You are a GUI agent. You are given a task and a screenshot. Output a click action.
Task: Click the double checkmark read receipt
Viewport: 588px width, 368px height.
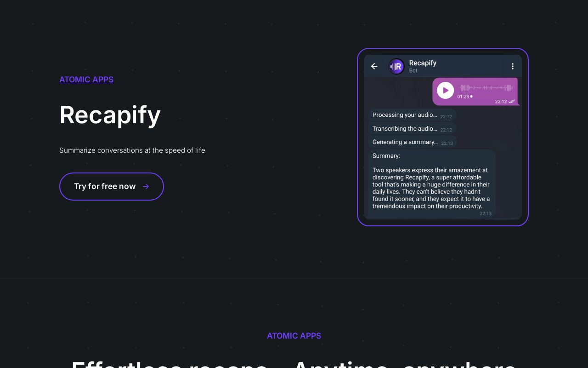(511, 101)
